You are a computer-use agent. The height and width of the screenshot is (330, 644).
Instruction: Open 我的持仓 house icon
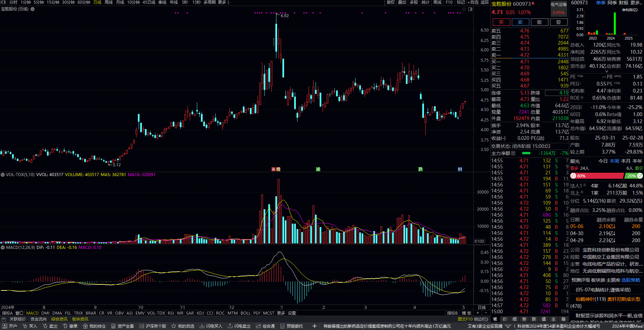pos(85,326)
